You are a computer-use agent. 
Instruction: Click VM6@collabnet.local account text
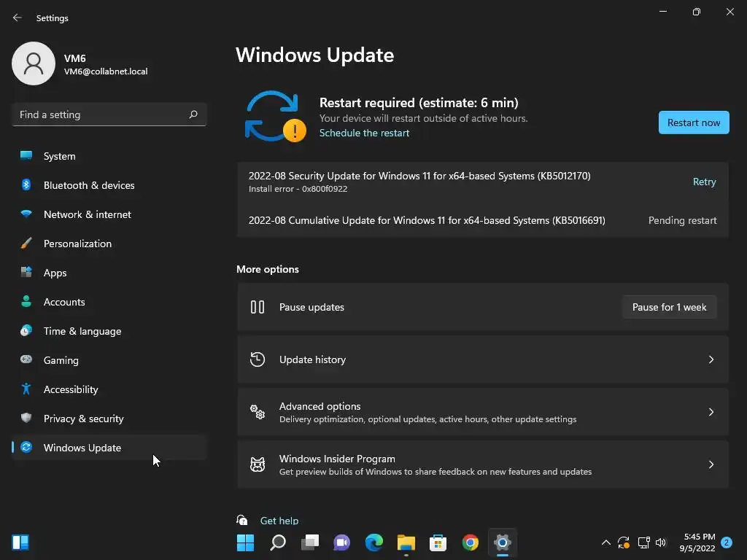click(106, 71)
